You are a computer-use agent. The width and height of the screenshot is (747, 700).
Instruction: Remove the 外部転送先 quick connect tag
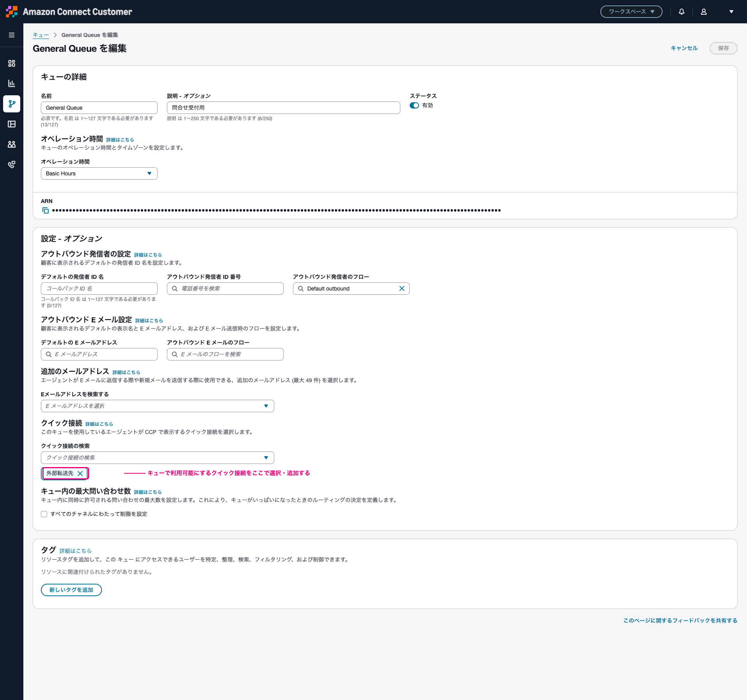coord(80,473)
